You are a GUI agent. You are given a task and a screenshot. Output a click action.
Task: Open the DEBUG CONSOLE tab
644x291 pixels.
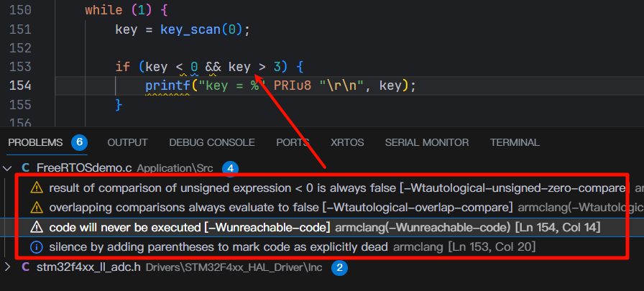[211, 142]
